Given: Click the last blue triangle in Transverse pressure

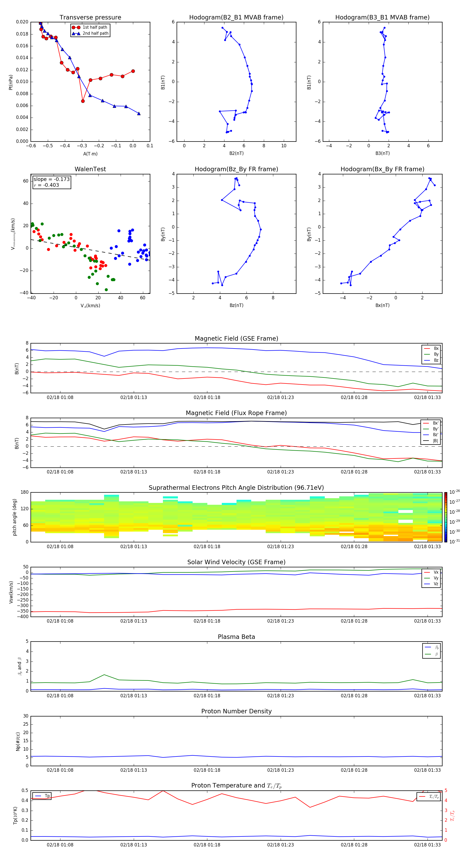Looking at the screenshot, I should point(139,114).
